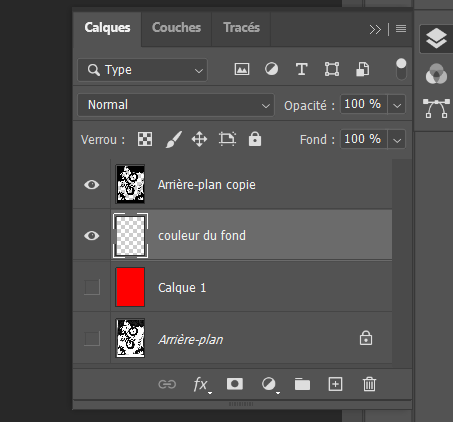Lock position move-arrows icon
The width and height of the screenshot is (453, 422).
pos(199,139)
